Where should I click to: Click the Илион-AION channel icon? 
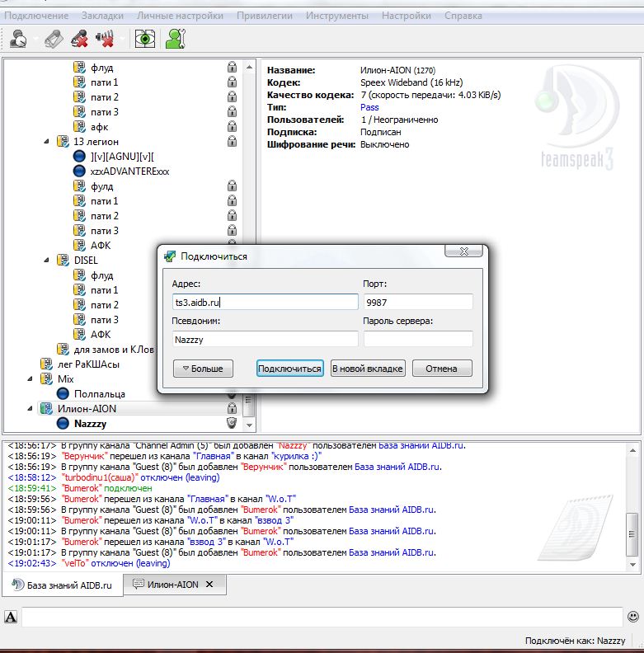46,409
